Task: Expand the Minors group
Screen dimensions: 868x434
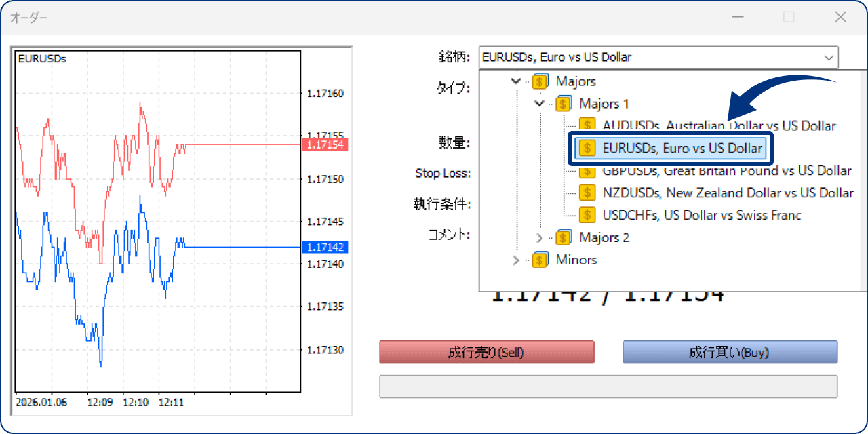Action: [516, 260]
